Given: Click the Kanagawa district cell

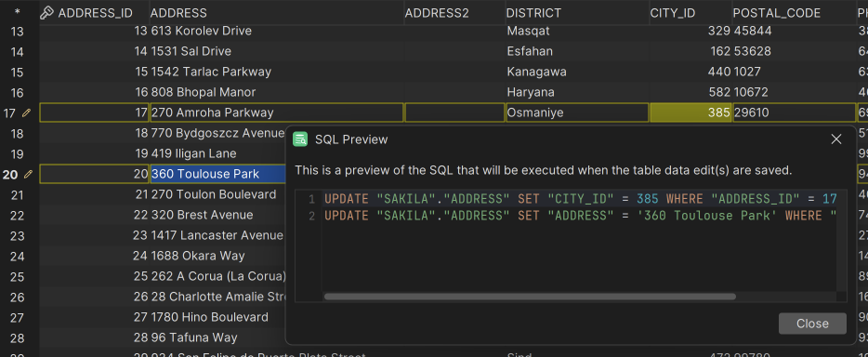Looking at the screenshot, I should pos(577,72).
